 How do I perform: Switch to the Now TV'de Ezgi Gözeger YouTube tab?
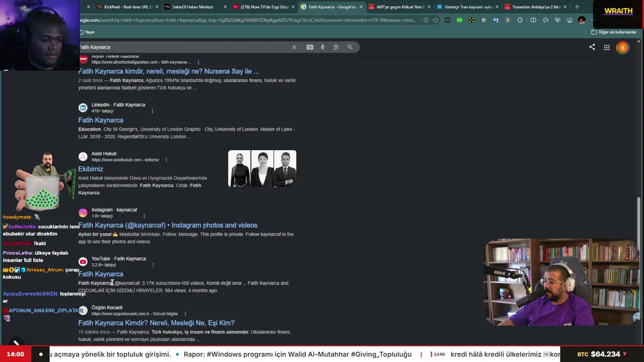[x=263, y=7]
